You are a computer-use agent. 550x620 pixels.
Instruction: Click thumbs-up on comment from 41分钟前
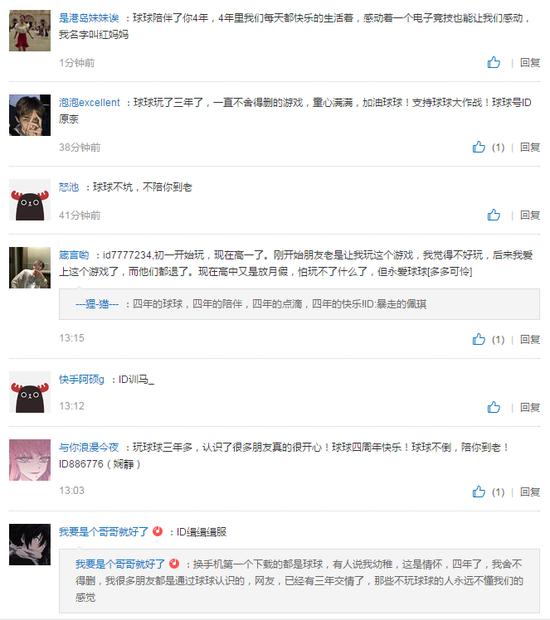pyautogui.click(x=493, y=215)
